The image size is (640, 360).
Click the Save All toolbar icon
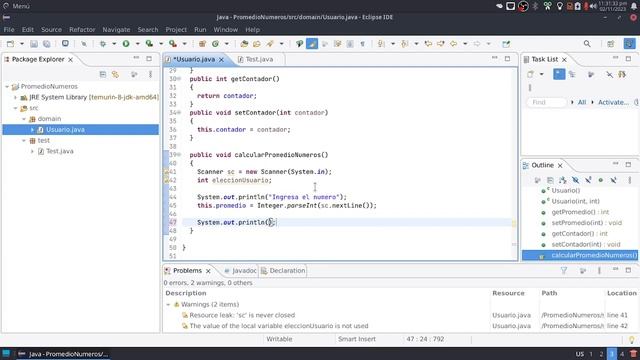[47, 44]
